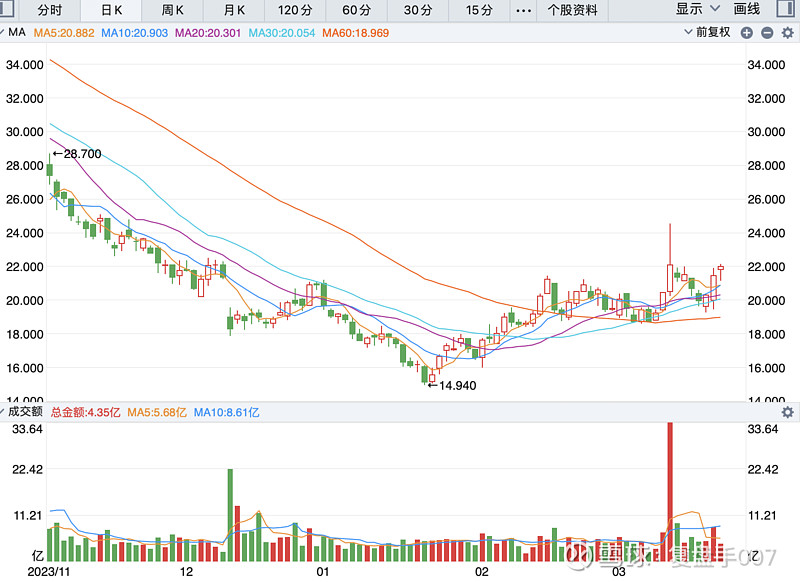The height and width of the screenshot is (582, 800).
Task: Click the volume MA10:8.61亿 label
Action: tap(227, 412)
